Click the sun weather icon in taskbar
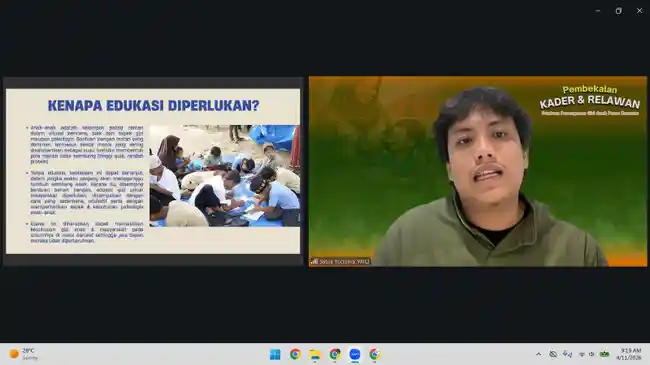Image resolution: width=650 pixels, height=365 pixels. point(14,354)
